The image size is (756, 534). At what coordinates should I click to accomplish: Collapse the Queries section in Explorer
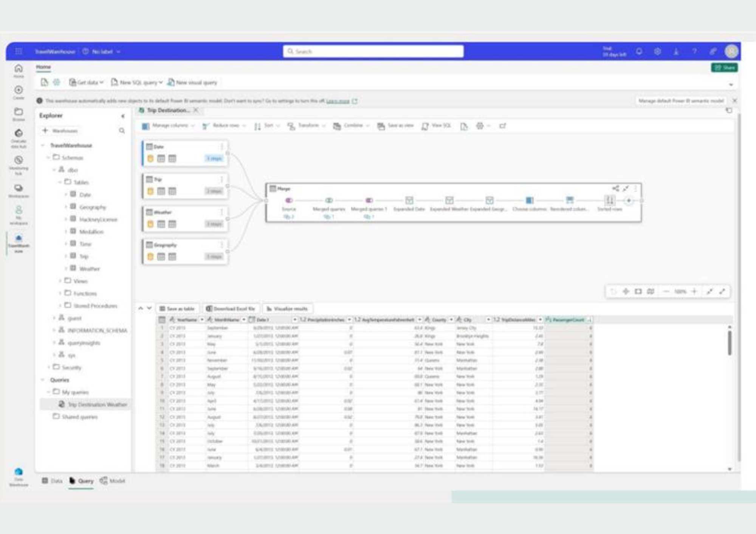43,380
